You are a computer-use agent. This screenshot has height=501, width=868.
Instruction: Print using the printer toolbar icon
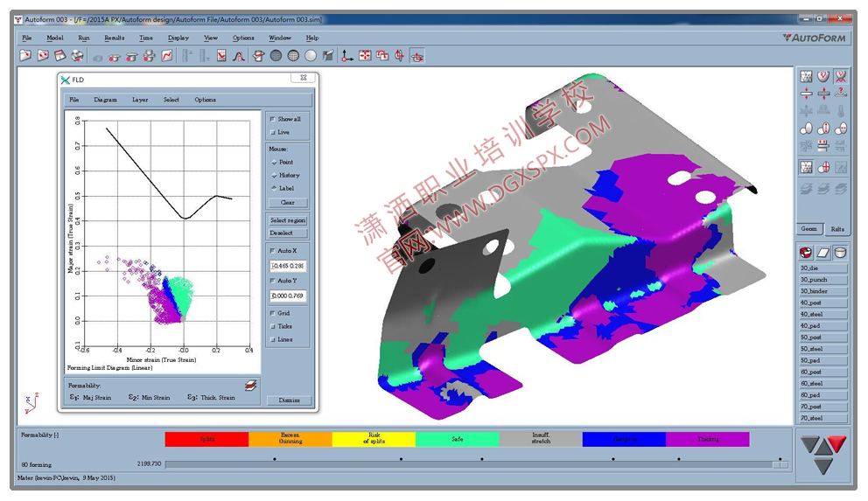78,56
